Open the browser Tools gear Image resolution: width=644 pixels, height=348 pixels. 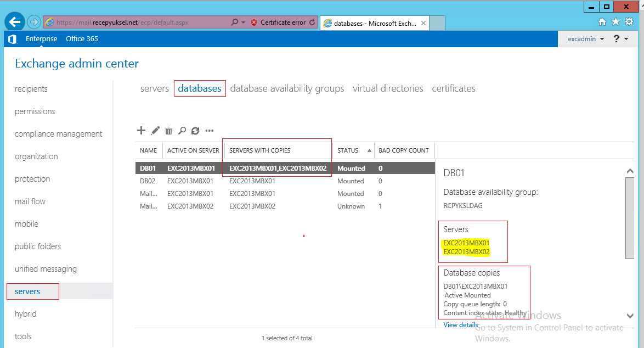(x=629, y=22)
